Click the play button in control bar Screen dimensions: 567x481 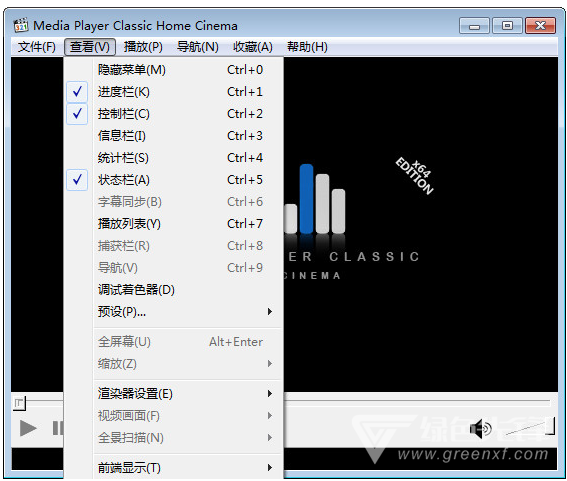[28, 429]
